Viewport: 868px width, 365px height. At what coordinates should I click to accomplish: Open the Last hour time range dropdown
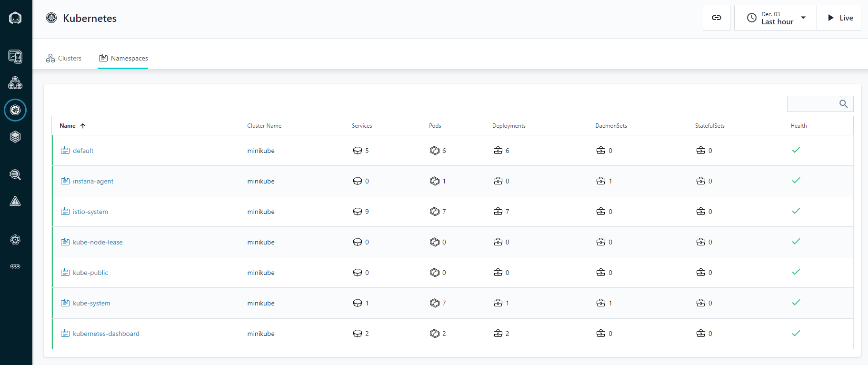pyautogui.click(x=775, y=18)
